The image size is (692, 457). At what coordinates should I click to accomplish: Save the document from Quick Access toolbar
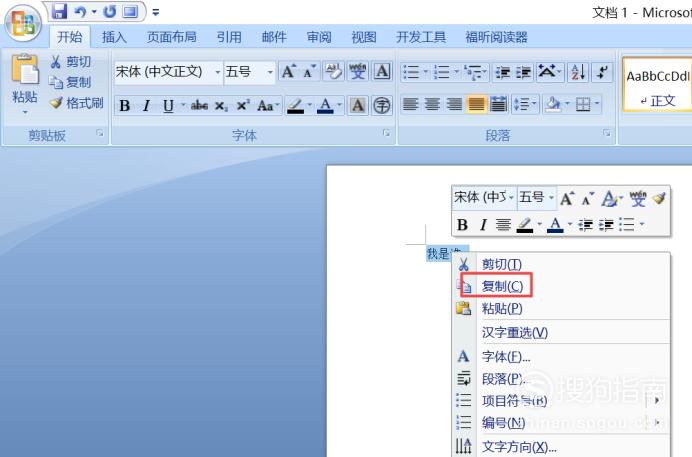click(x=59, y=11)
